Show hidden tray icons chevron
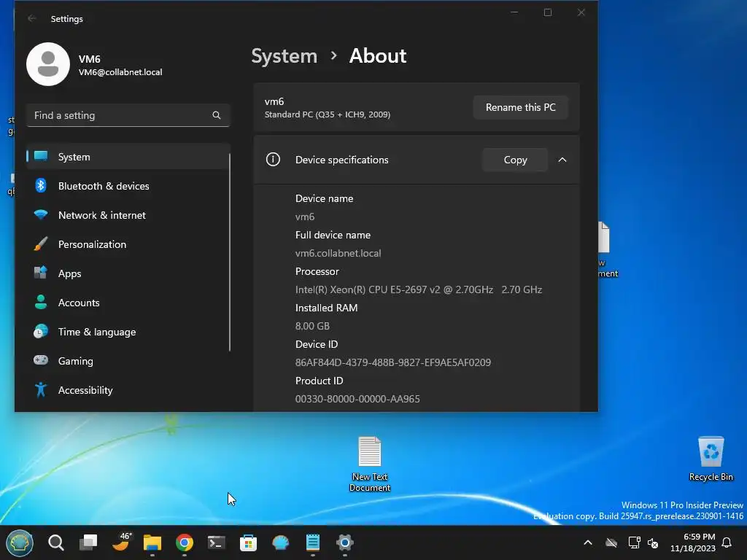Image resolution: width=747 pixels, height=560 pixels. coord(588,542)
